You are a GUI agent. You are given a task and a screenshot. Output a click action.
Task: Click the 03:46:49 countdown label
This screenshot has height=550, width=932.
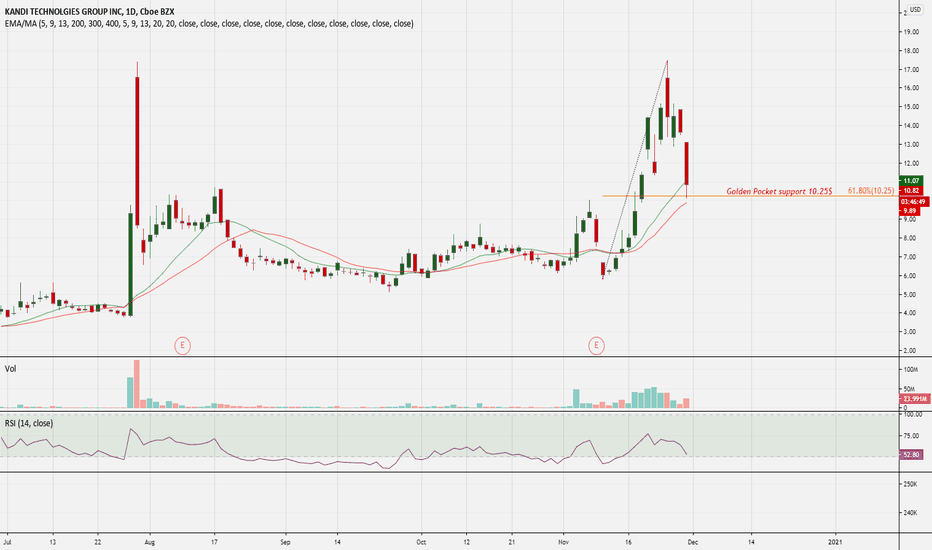914,202
